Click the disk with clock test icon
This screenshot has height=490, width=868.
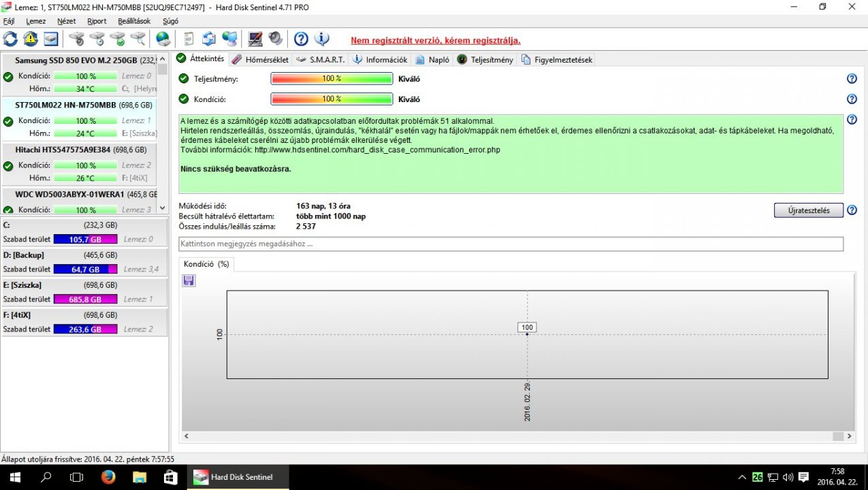97,39
